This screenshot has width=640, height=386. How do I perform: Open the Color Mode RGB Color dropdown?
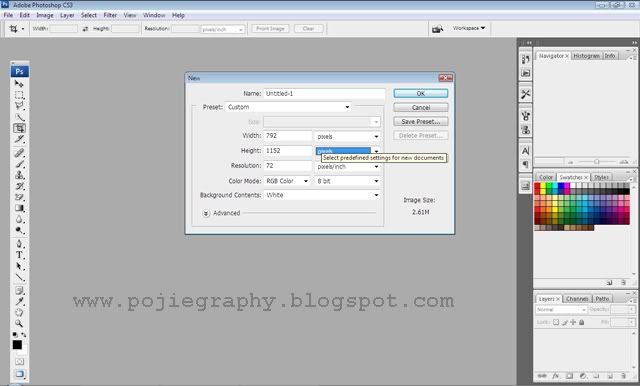287,181
